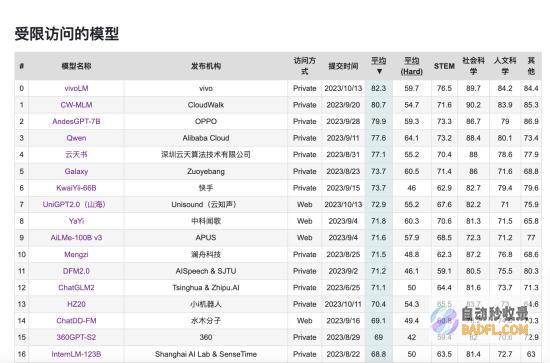This screenshot has height=363, width=550.
Task: Click the 2023/10/11 submission date
Action: (343, 304)
